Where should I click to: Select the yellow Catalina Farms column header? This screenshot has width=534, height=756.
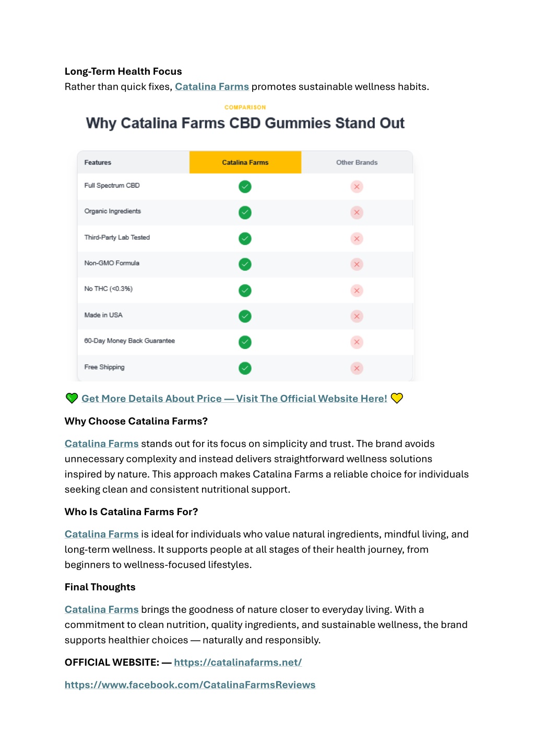(245, 162)
